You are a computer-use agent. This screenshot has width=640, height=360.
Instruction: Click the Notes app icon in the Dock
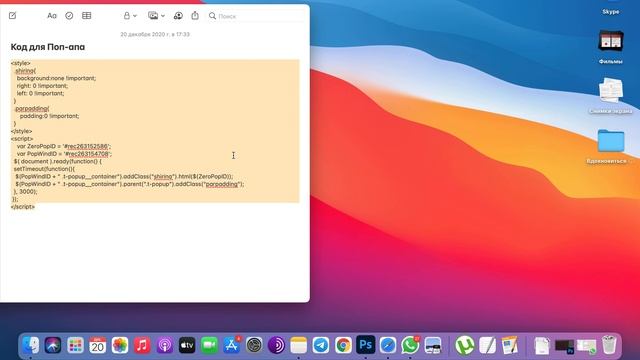click(x=298, y=345)
